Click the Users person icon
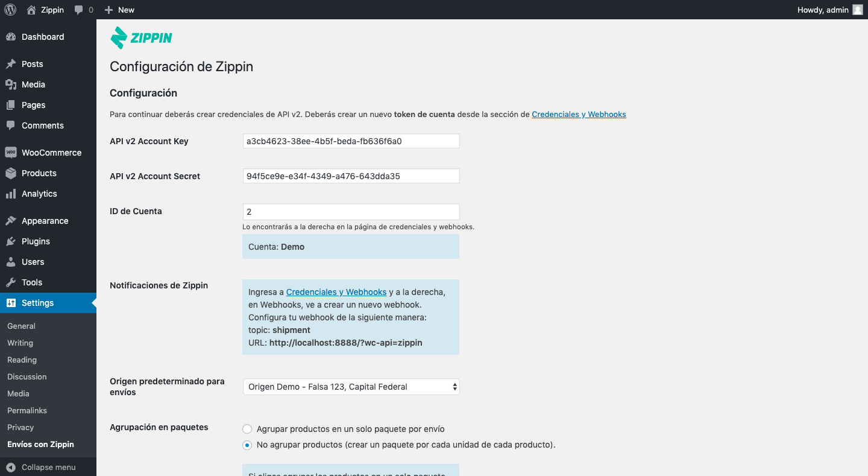Screen dimensions: 868x476 (11, 262)
